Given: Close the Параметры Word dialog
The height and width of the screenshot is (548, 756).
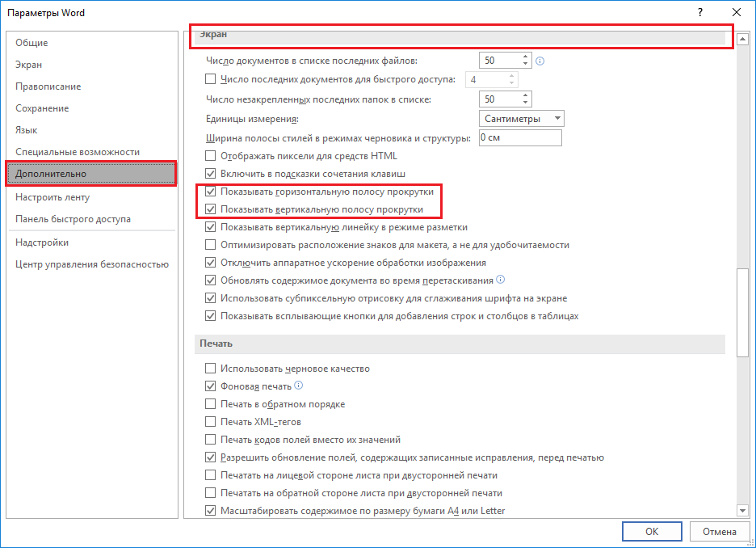Looking at the screenshot, I should point(737,13).
